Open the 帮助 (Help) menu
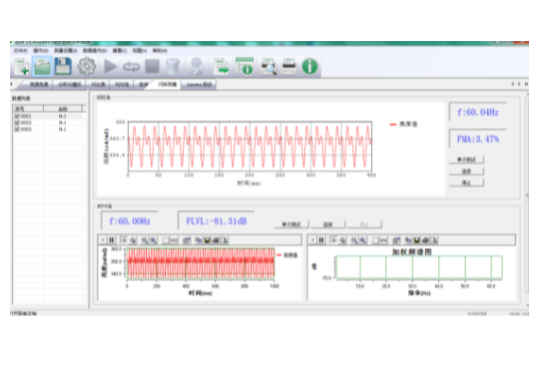The image size is (540, 380). point(160,51)
